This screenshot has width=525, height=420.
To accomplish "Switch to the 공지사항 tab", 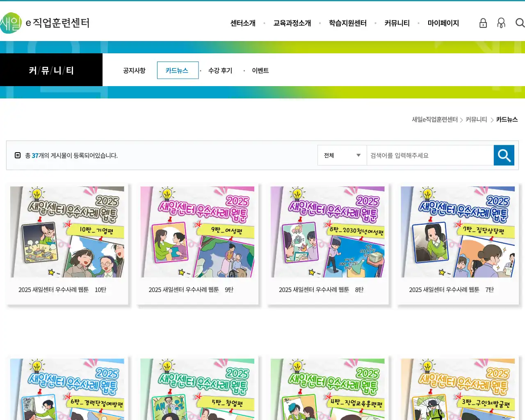I will (134, 71).
